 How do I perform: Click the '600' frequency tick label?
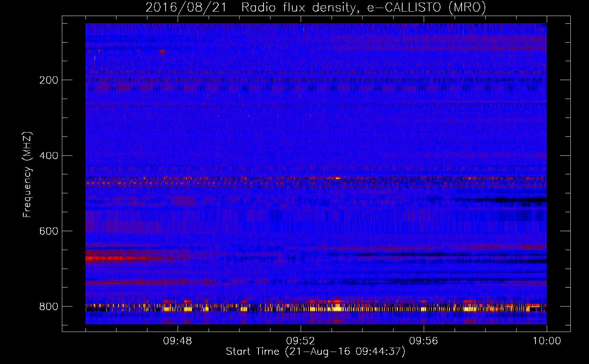[49, 231]
